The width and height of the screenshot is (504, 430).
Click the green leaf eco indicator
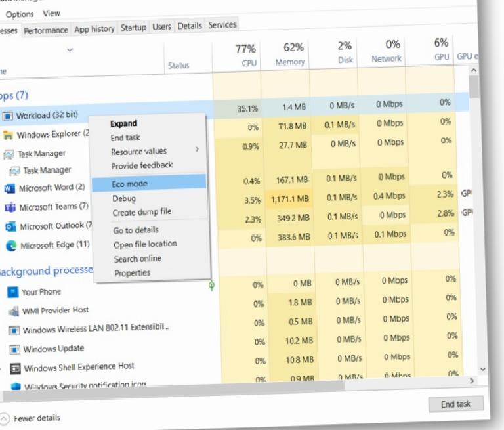click(x=211, y=286)
